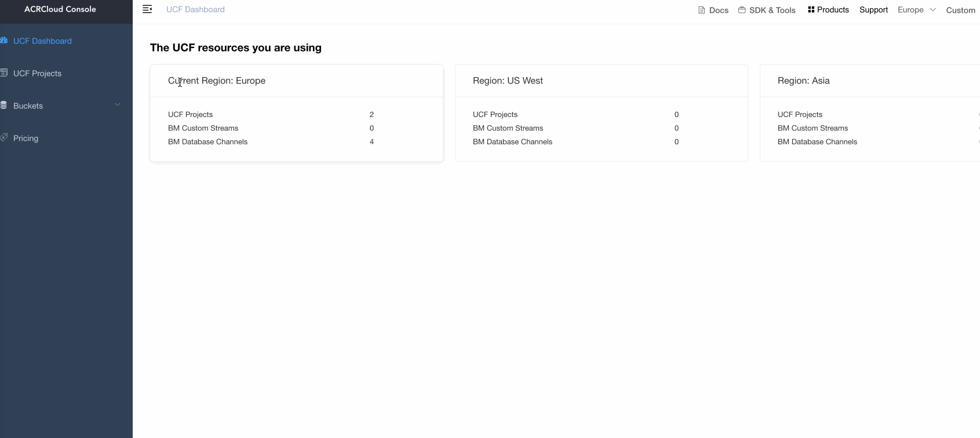
Task: Go to the Pricing page
Action: 25,138
